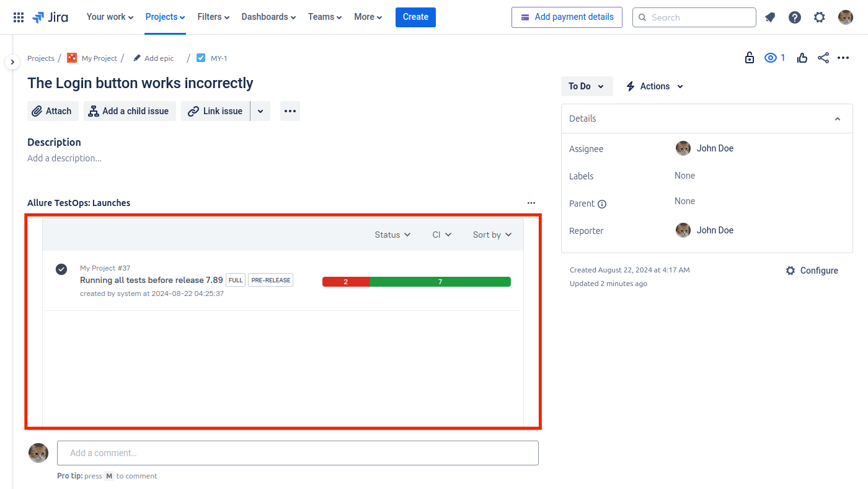
Task: Open the Allure TestOps panel three-dots menu
Action: (x=531, y=203)
